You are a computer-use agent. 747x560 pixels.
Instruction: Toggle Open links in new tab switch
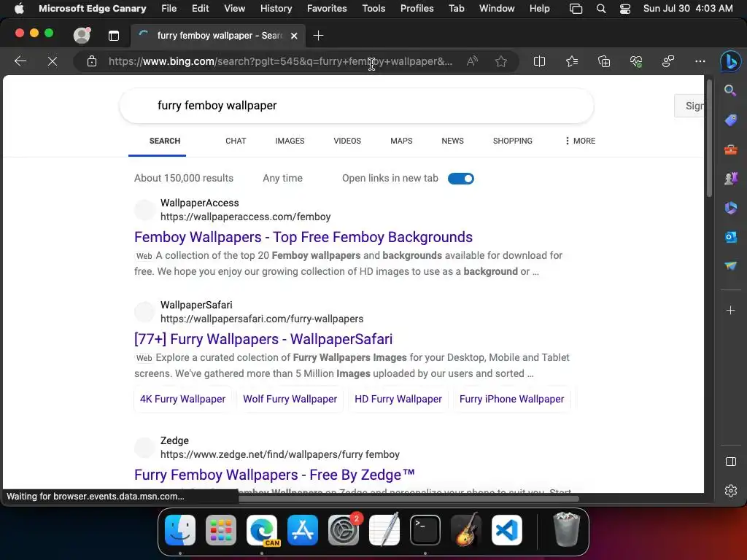tap(461, 179)
